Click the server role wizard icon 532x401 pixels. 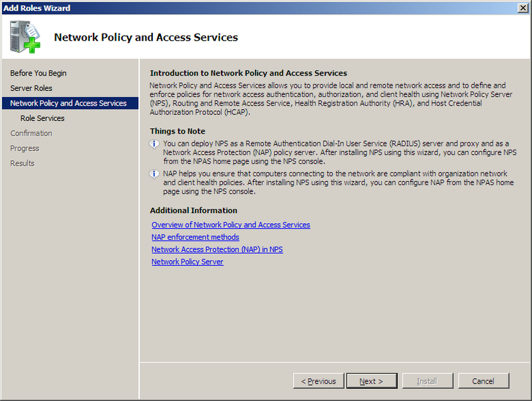tap(25, 37)
